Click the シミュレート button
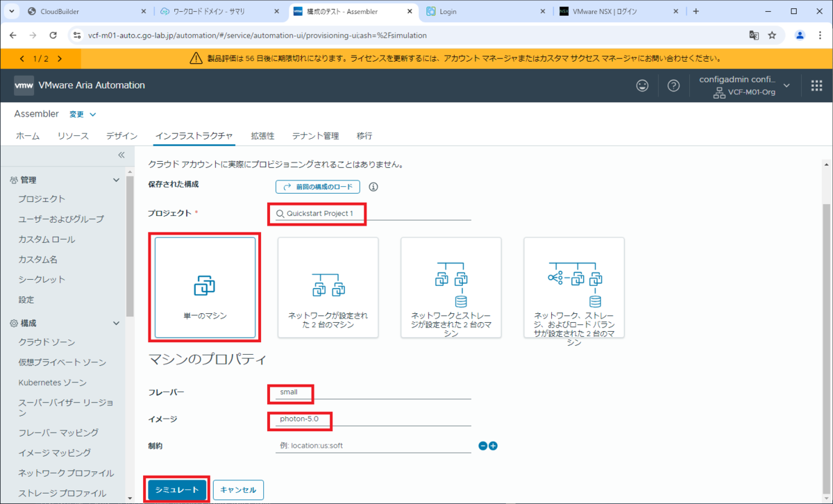833x504 pixels. [177, 489]
